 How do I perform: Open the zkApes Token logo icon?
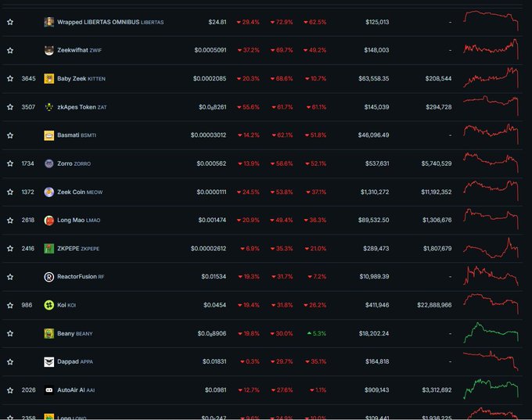(49, 107)
